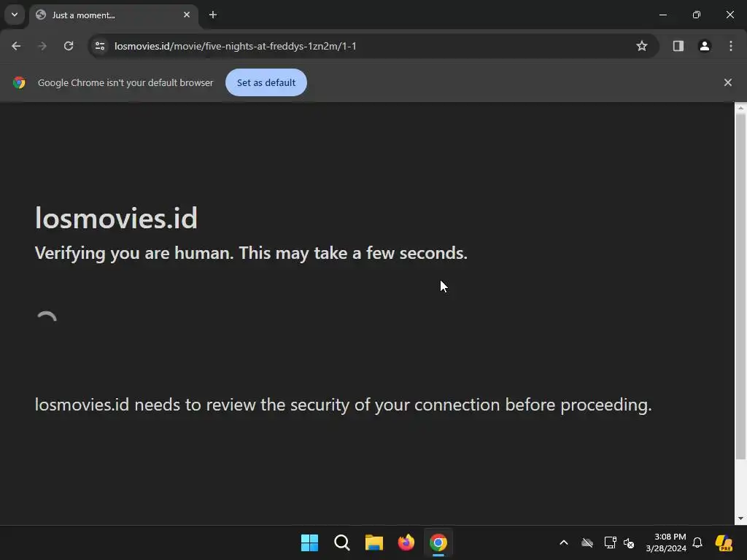Viewport: 747px width, 560px height.
Task: Show hidden system tray icons
Action: point(564,542)
